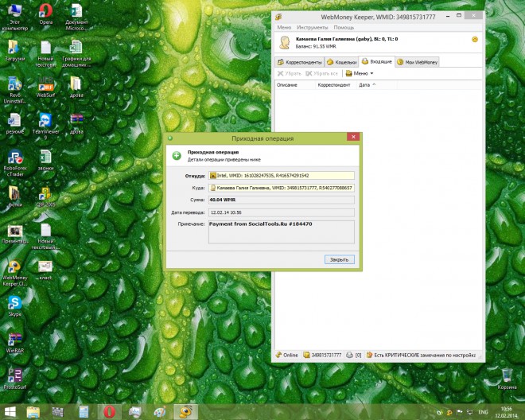
Task: Click the Убрать все toolbar button
Action: (x=321, y=73)
